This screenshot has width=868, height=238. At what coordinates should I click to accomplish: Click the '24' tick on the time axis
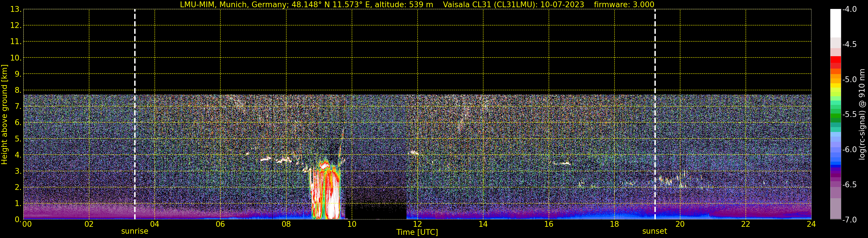coord(811,224)
